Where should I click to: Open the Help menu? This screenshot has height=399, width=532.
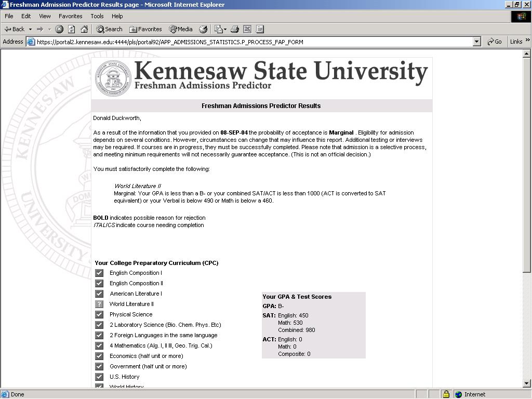pyautogui.click(x=117, y=16)
